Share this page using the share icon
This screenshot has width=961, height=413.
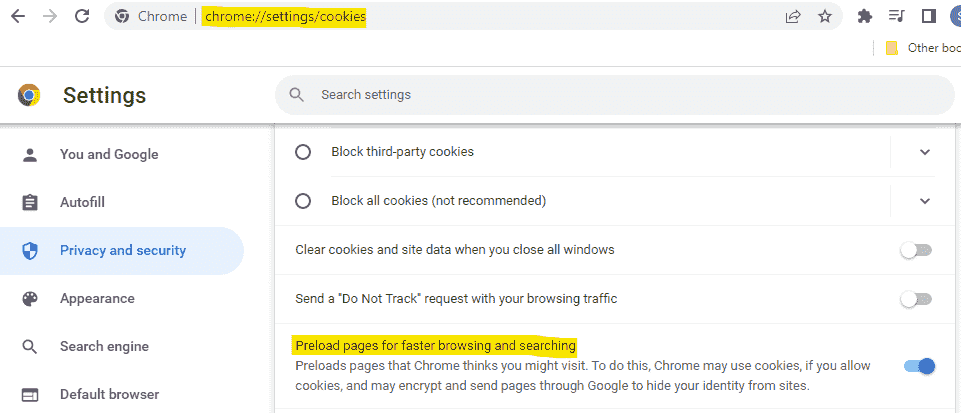pos(793,16)
